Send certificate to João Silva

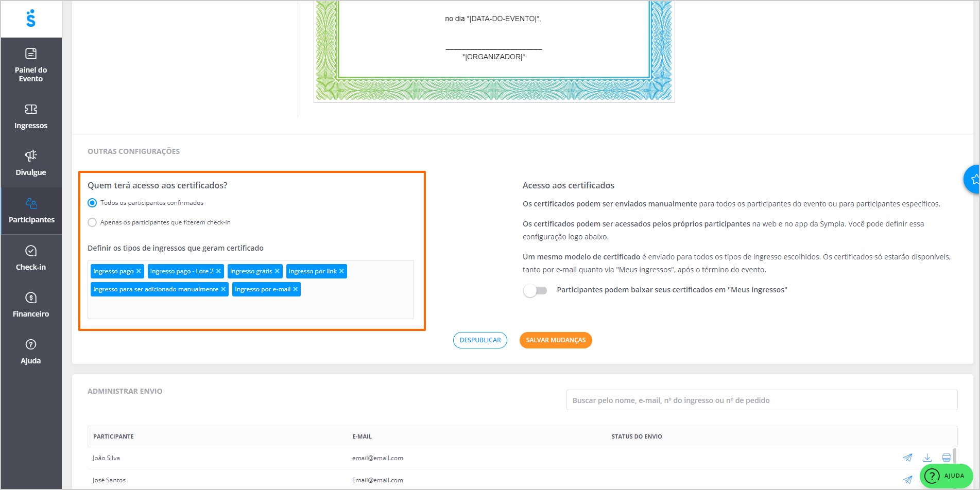tap(907, 458)
